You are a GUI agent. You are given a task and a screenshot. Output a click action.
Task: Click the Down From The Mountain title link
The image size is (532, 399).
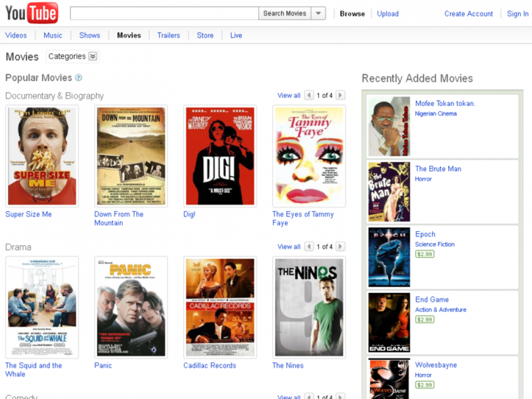tap(119, 219)
